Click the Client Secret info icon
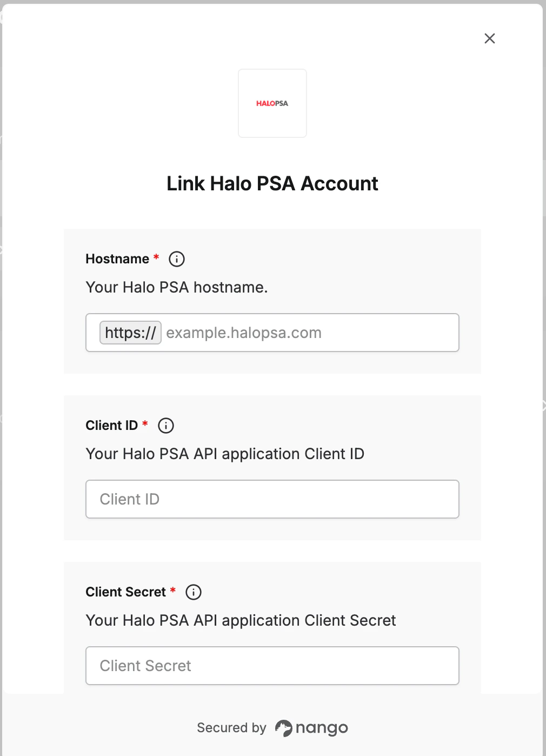The width and height of the screenshot is (546, 756). coord(194,592)
